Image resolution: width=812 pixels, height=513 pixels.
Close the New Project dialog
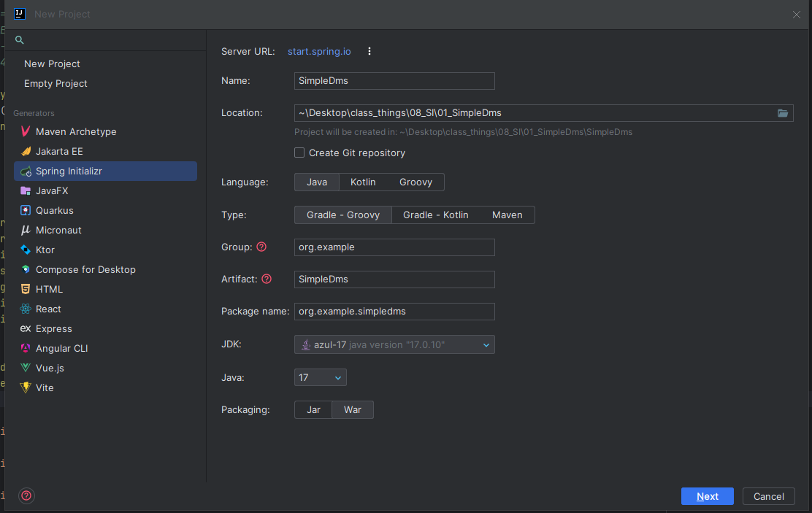[x=797, y=15]
